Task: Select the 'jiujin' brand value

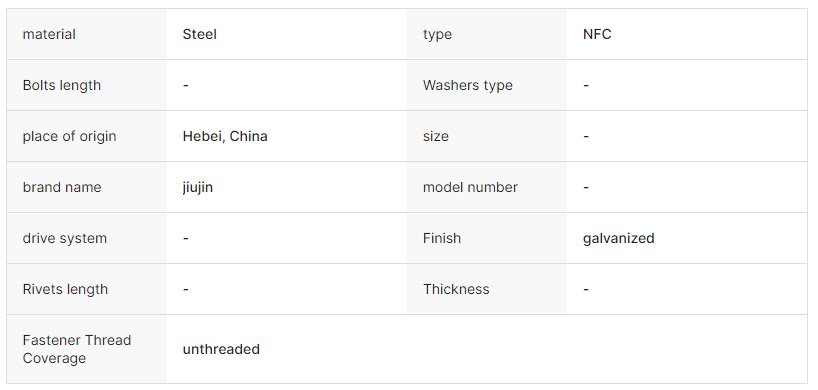Action: (198, 188)
